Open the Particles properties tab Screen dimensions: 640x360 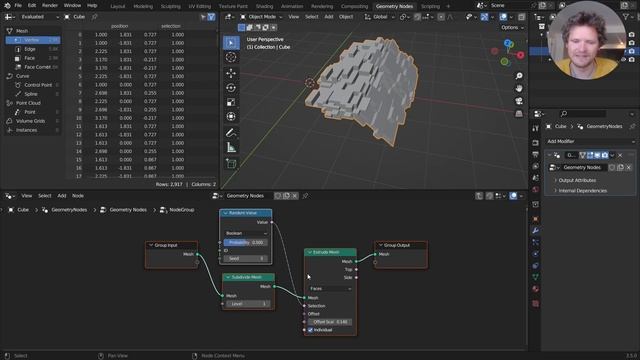pos(536,242)
